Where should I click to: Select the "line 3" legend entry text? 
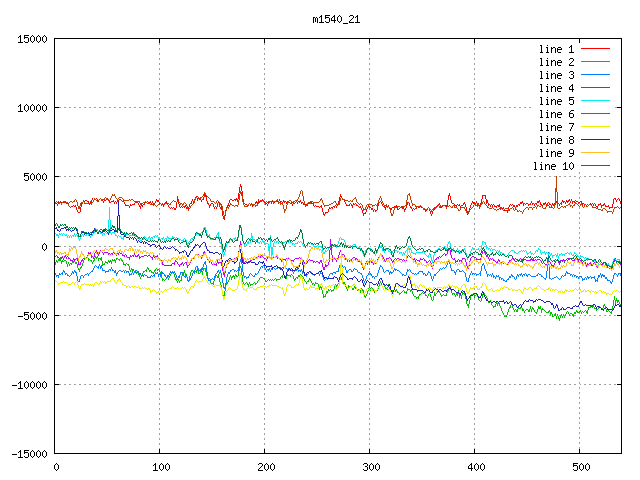[557, 75]
